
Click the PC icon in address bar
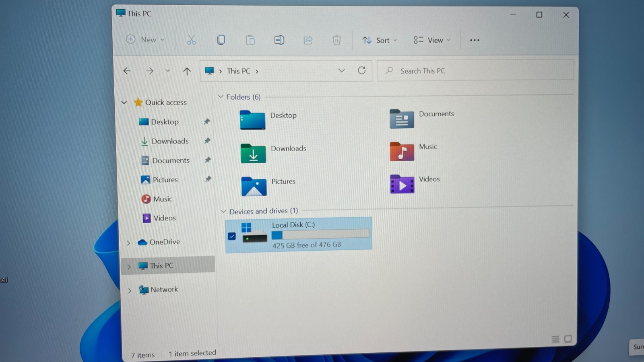tap(210, 71)
